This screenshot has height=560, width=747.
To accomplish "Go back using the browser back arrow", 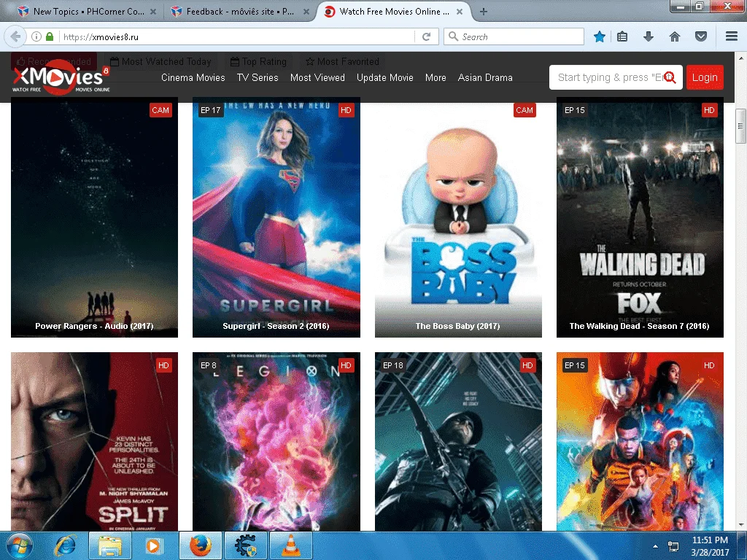I will coord(16,36).
